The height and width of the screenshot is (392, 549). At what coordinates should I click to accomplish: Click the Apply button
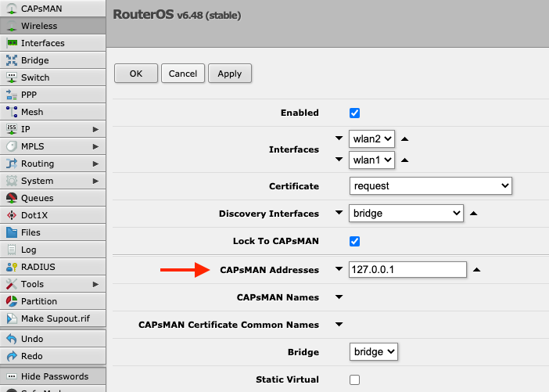[230, 74]
